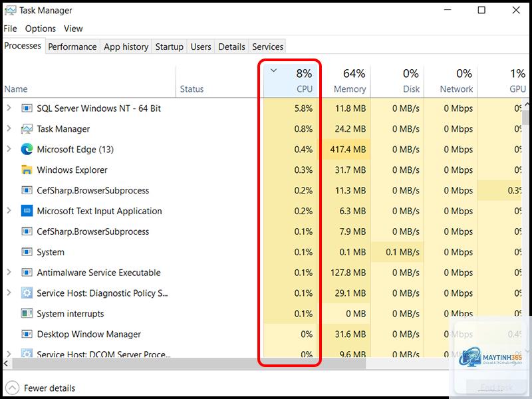Click the horizontal scrollbar thumb
The width and height of the screenshot is (532, 399).
(x=189, y=364)
